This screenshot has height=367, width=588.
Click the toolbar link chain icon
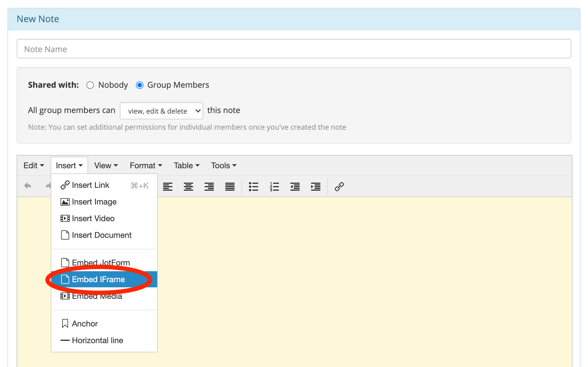(x=339, y=187)
